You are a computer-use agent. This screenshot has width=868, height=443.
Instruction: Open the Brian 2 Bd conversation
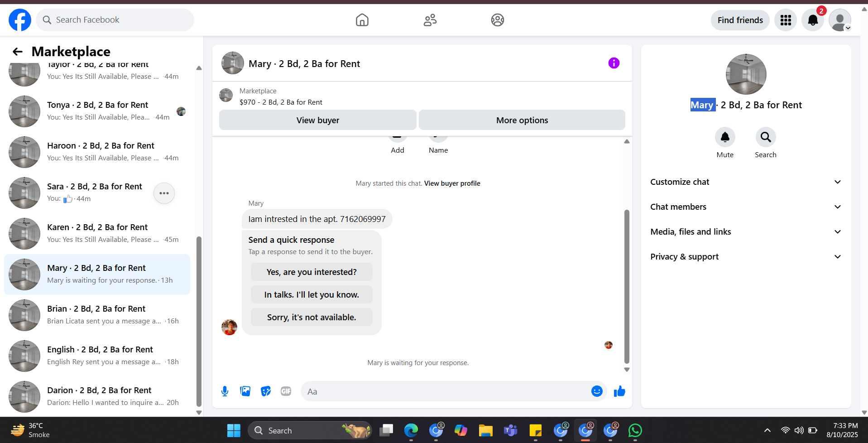[97, 315]
